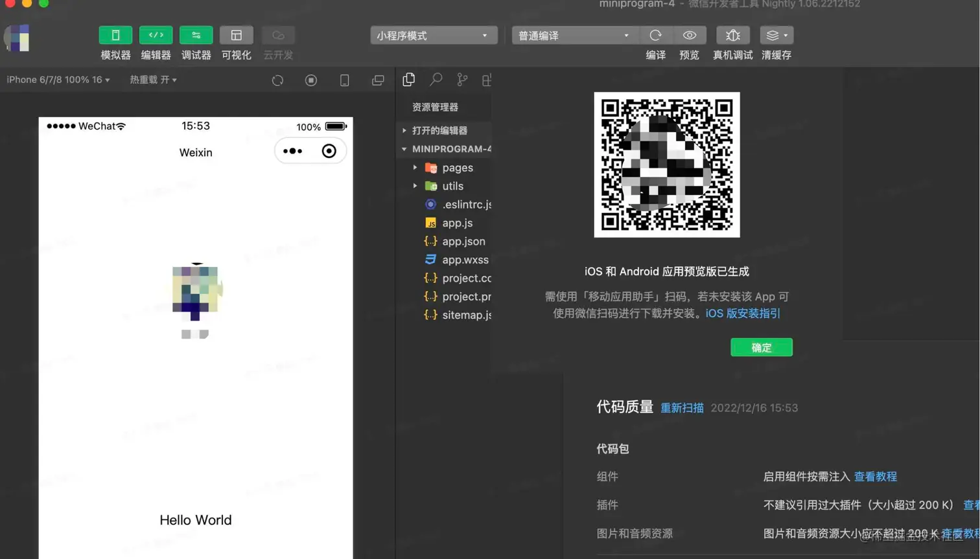Screen dimensions: 980x559
Task: Click the simulator refresh icon
Action: click(277, 80)
